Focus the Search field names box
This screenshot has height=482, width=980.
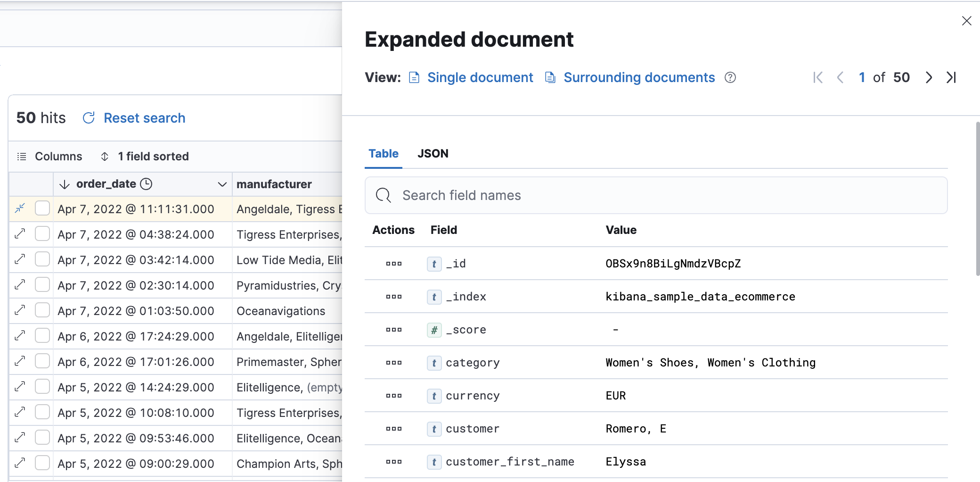pos(656,195)
